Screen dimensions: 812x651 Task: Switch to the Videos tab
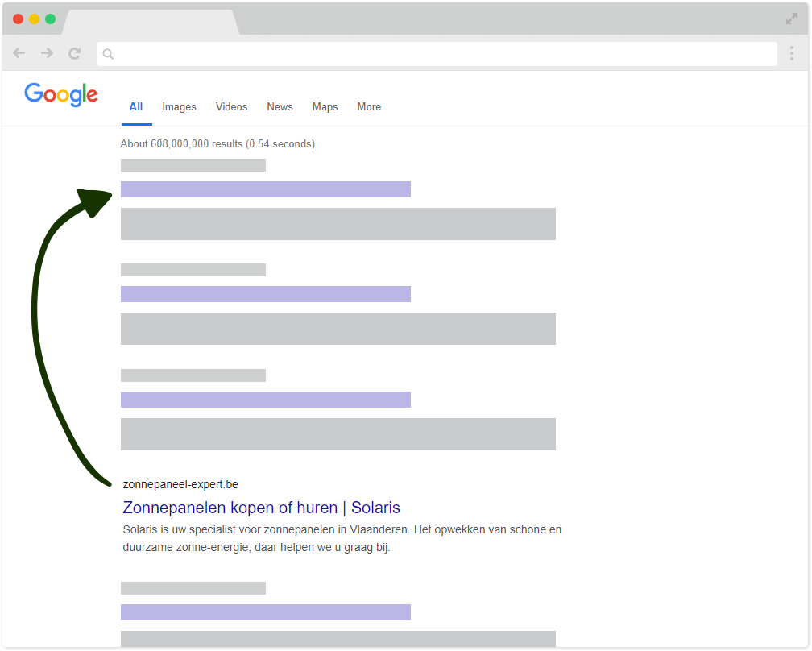pos(231,106)
